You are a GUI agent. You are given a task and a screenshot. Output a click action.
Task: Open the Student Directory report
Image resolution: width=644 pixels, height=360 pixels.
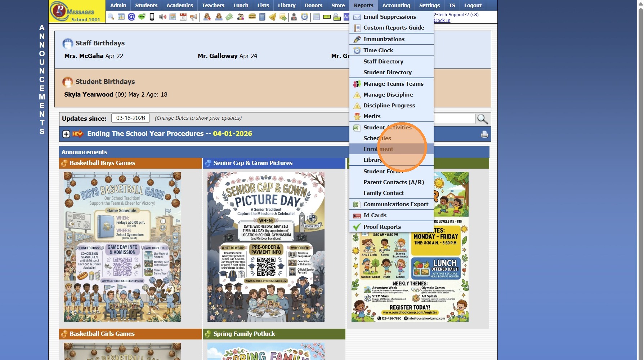(392, 72)
